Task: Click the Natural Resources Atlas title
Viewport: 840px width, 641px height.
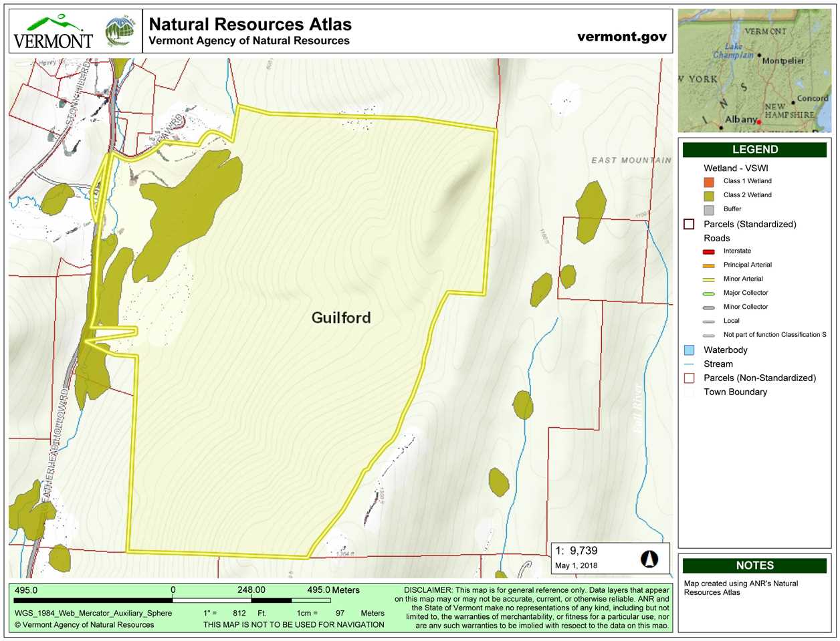Action: (250, 25)
